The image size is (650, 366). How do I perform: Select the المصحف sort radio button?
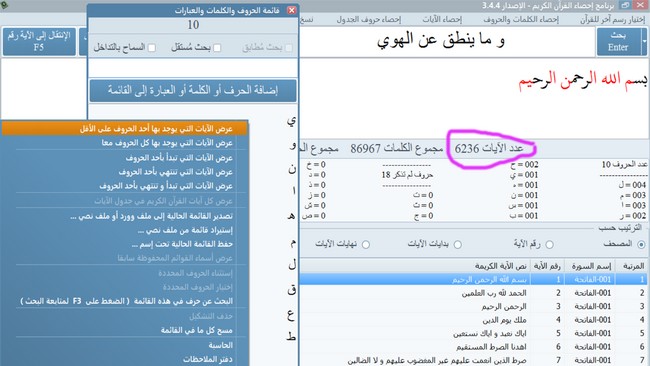[x=641, y=245]
